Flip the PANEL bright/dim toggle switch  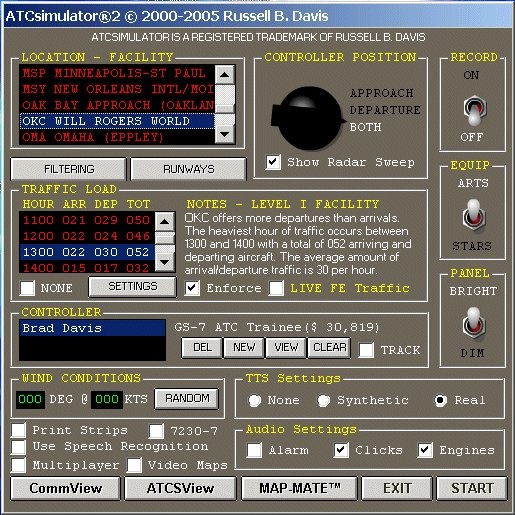click(x=473, y=323)
